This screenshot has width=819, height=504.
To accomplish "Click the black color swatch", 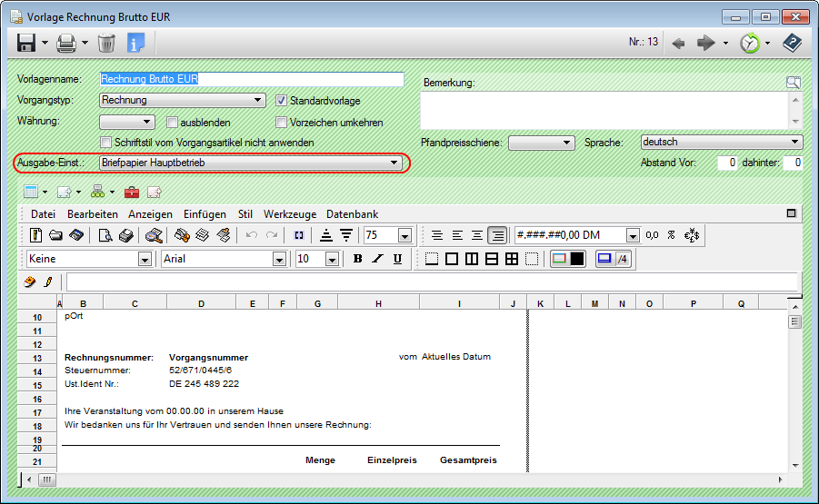I will pyautogui.click(x=577, y=259).
